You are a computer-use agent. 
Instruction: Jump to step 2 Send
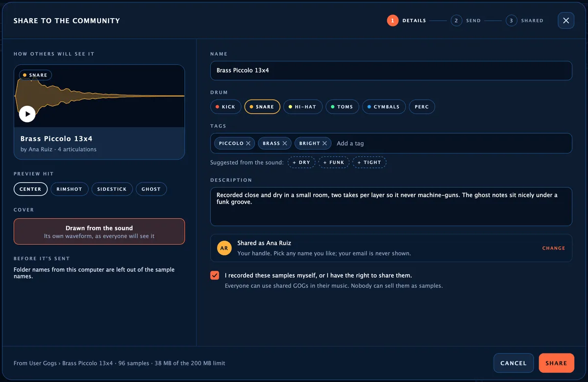465,21
